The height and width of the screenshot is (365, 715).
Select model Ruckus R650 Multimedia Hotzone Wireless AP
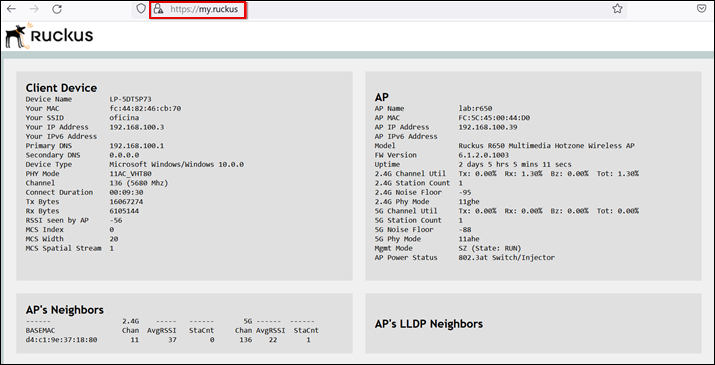coord(547,146)
